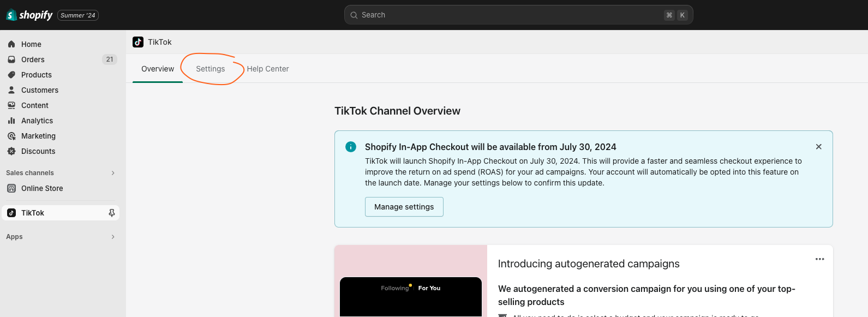
Task: Switch to the Help Center tab
Action: pyautogui.click(x=267, y=69)
